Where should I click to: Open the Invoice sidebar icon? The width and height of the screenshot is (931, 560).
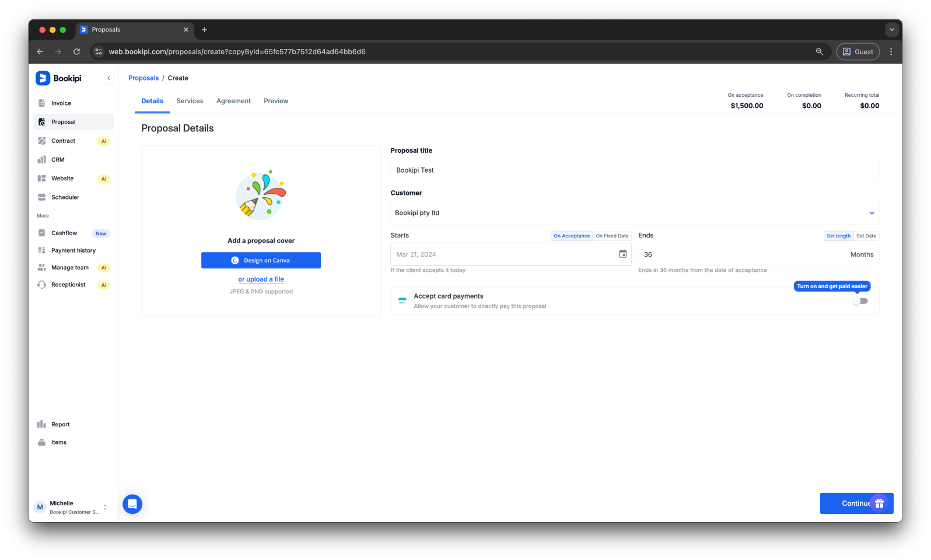coord(41,103)
